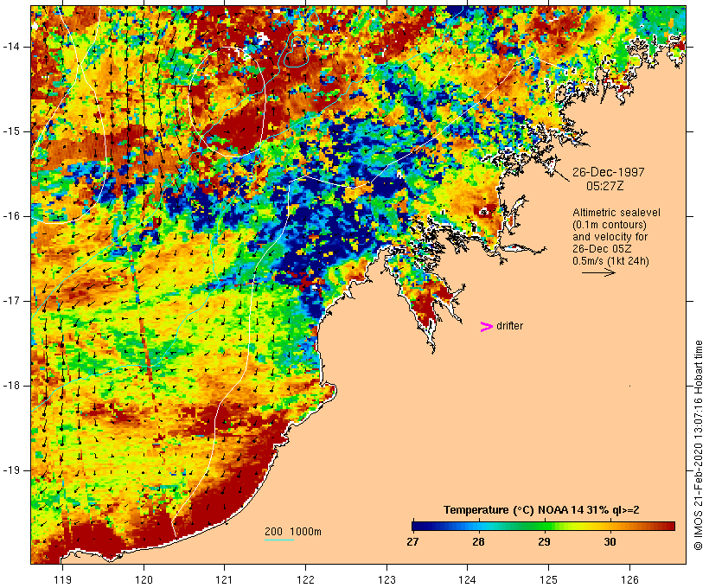Click the '120' longitude axis label

[144, 579]
